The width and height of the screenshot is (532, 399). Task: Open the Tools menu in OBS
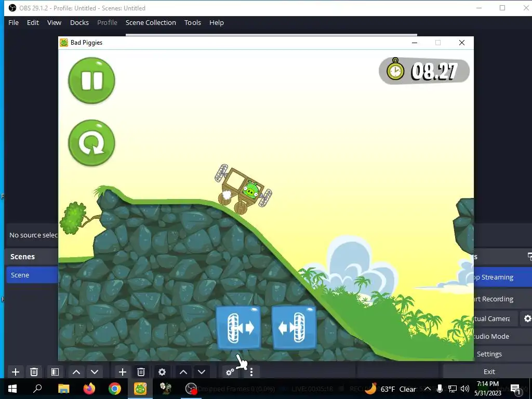pos(193,22)
